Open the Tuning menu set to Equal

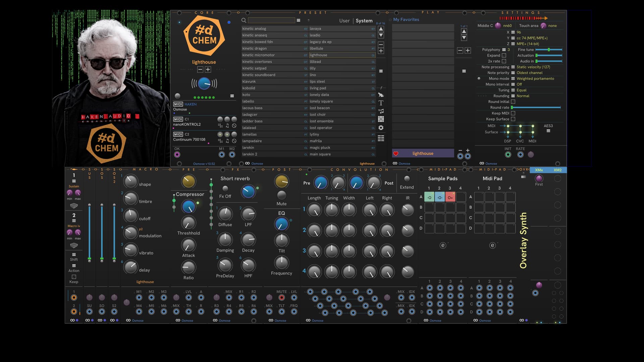pos(513,90)
